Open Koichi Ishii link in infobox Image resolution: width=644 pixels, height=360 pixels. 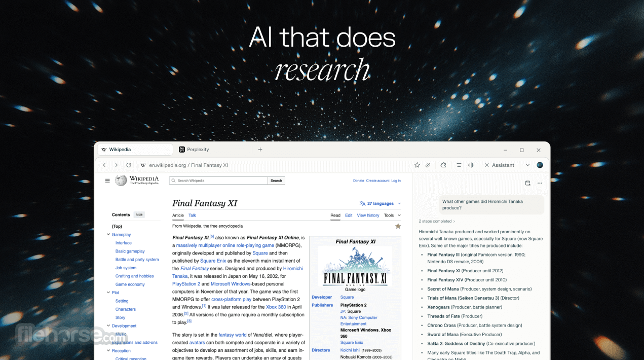click(350, 350)
